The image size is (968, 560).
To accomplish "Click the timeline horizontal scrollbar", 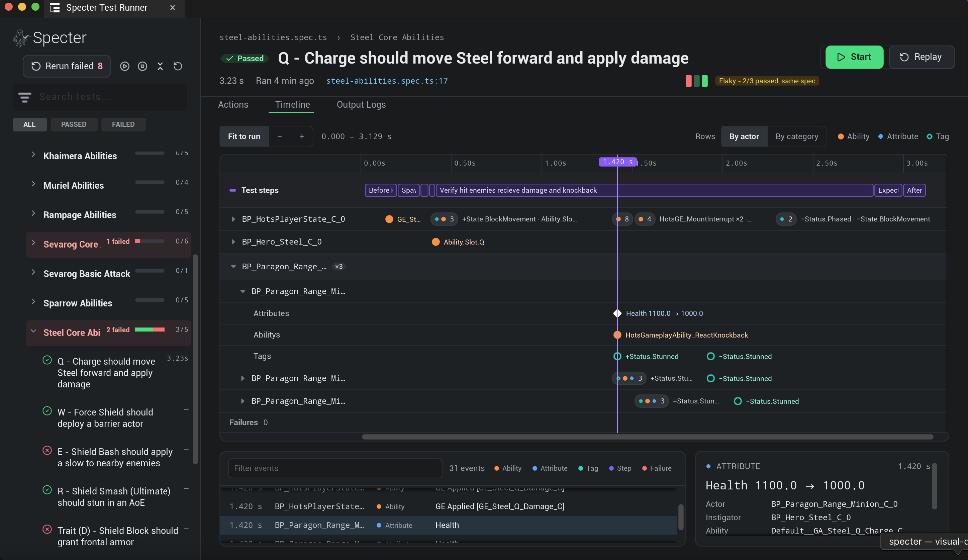I will click(x=648, y=437).
